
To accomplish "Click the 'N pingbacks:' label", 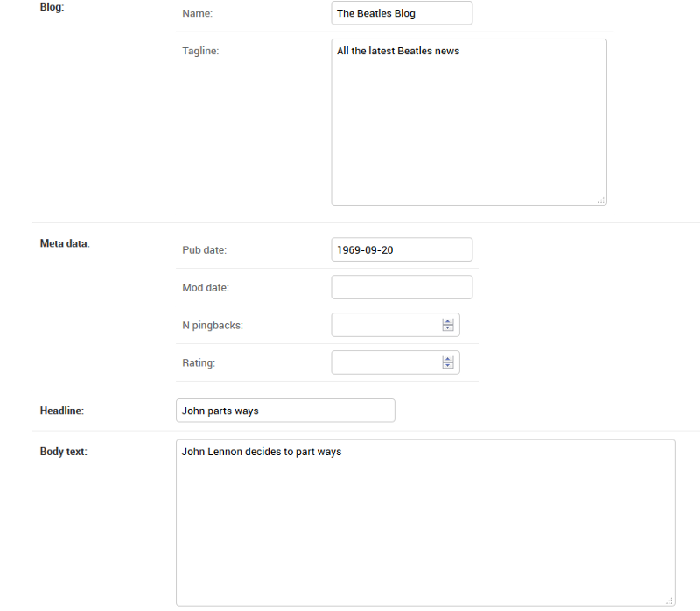I will (213, 325).
